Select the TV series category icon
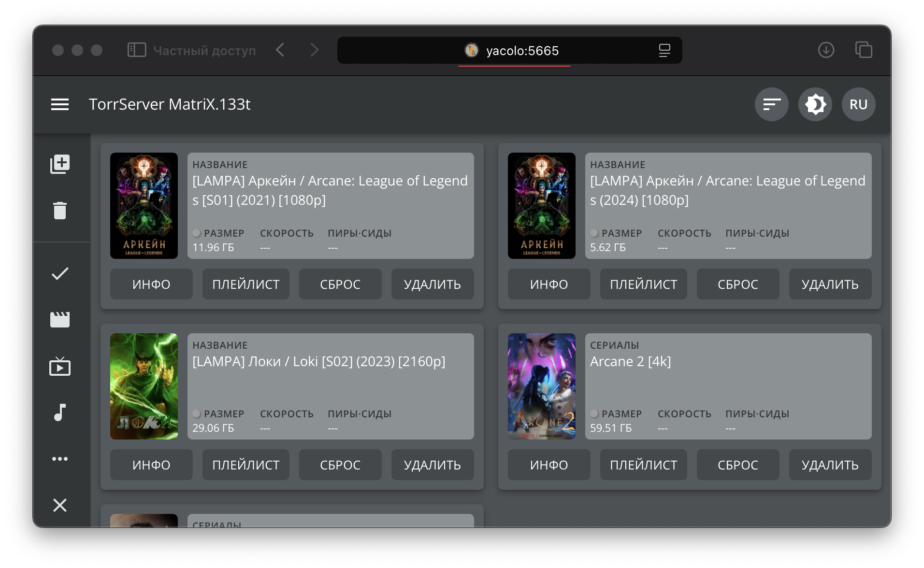This screenshot has width=924, height=568. 60,367
